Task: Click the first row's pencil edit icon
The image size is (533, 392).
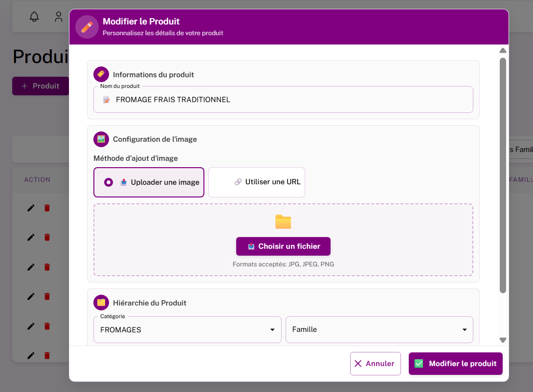Action: pyautogui.click(x=31, y=208)
